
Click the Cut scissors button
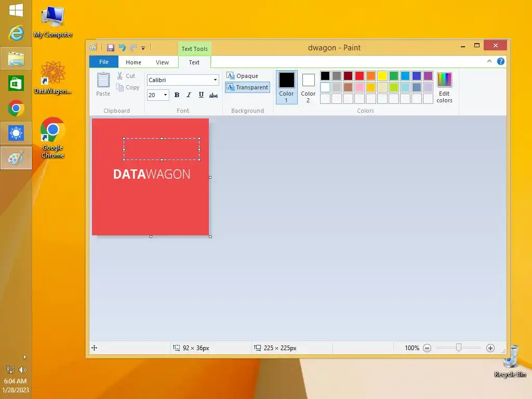[x=126, y=76]
